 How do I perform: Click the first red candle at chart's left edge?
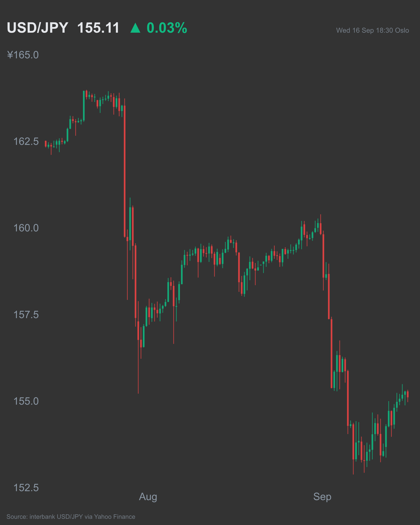tap(45, 144)
